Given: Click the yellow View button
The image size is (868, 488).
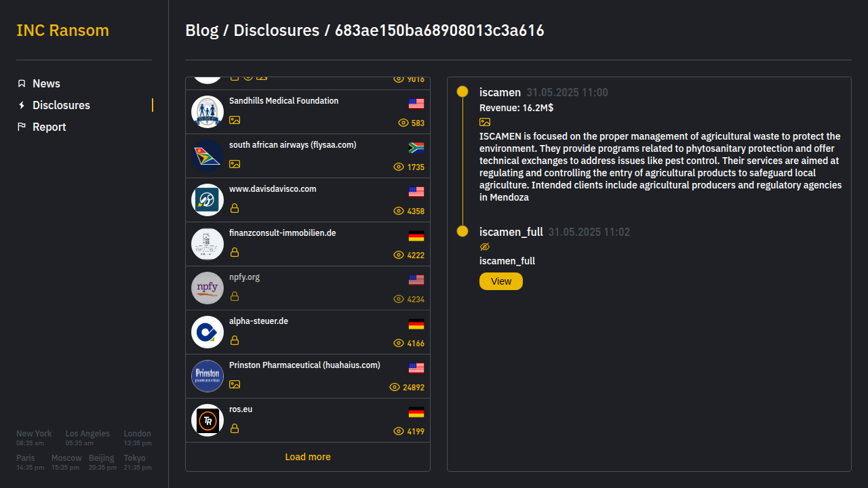Looking at the screenshot, I should pos(501,281).
